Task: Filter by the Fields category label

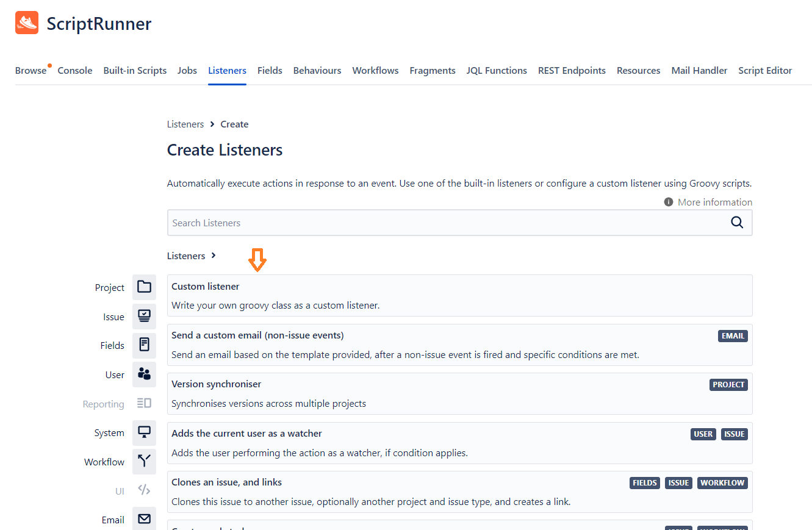Action: coord(112,346)
